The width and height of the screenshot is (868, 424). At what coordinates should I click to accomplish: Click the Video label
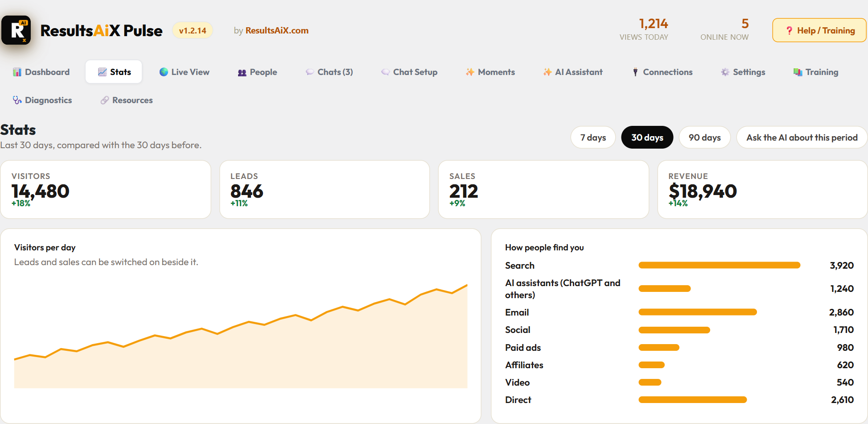[x=517, y=382]
